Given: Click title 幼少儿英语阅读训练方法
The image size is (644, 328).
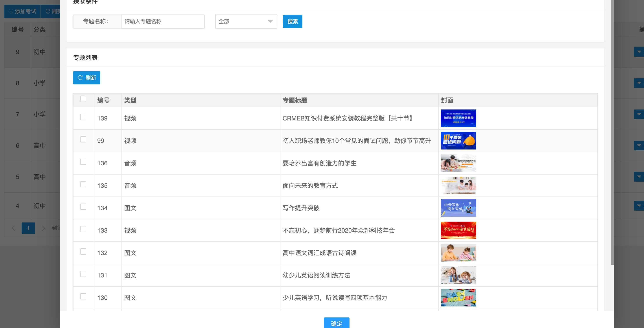Looking at the screenshot, I should (x=316, y=275).
